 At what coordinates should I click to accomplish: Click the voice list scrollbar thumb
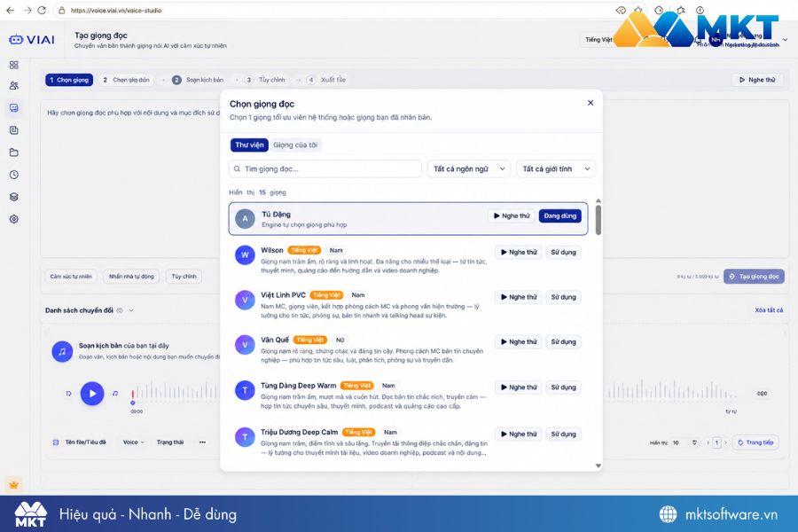point(598,220)
